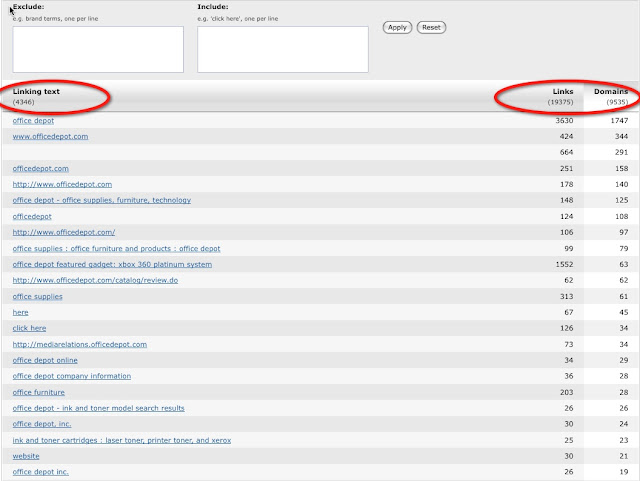Select domains count 344 in www.officedepot.com row
This screenshot has height=481, width=640.
coord(622,136)
